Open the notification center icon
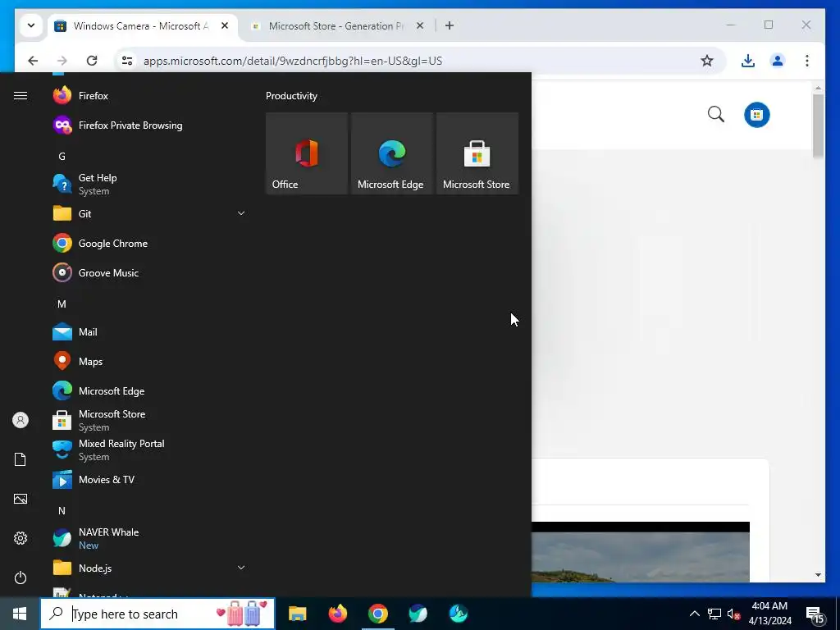This screenshot has width=840, height=630. click(815, 614)
